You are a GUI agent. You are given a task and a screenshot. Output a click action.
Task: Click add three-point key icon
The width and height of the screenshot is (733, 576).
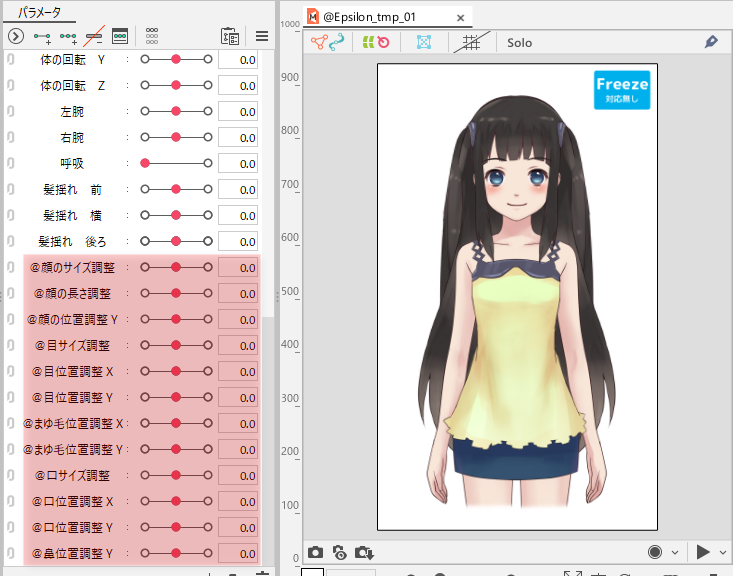(68, 36)
